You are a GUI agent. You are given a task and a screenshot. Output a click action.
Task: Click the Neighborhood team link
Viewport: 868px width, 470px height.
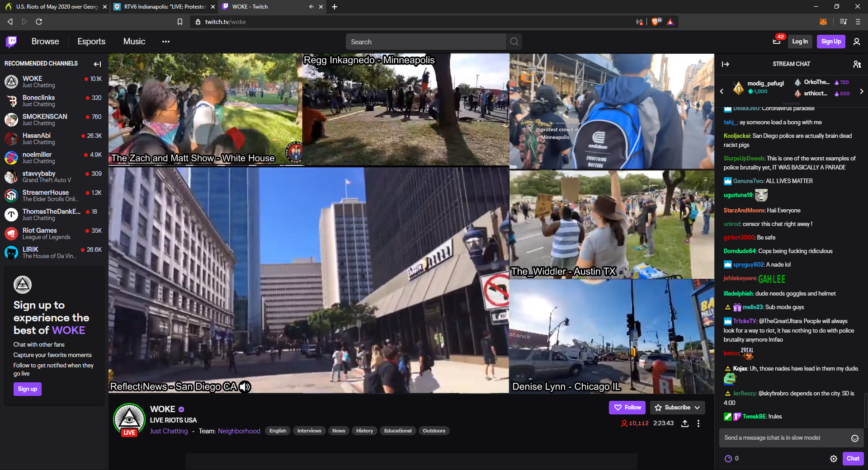click(239, 431)
